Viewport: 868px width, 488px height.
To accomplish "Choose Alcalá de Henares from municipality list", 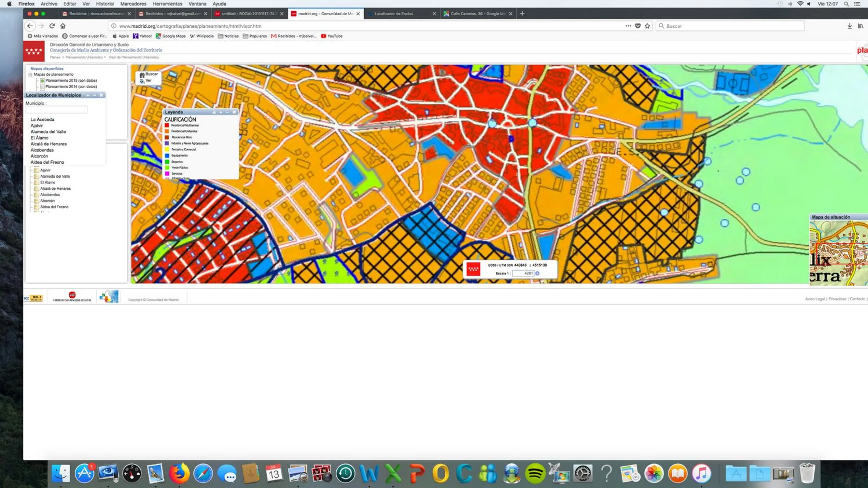I will (49, 144).
